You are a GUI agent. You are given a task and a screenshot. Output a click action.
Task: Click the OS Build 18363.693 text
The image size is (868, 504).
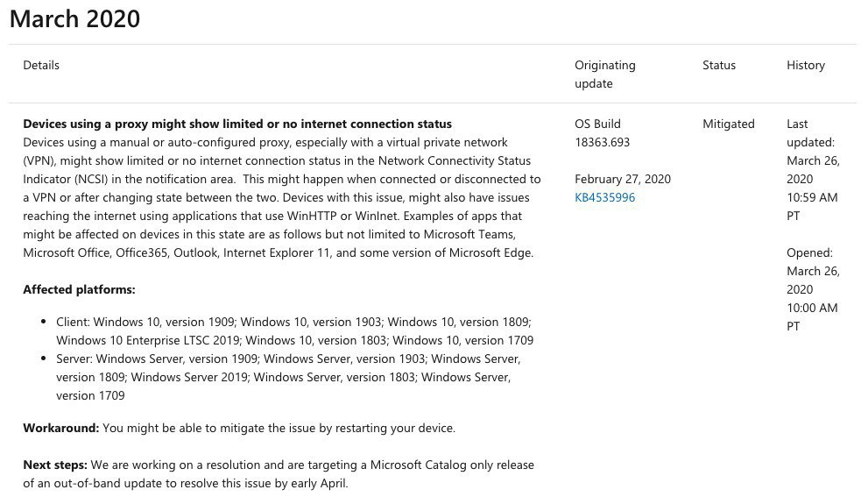click(x=602, y=132)
